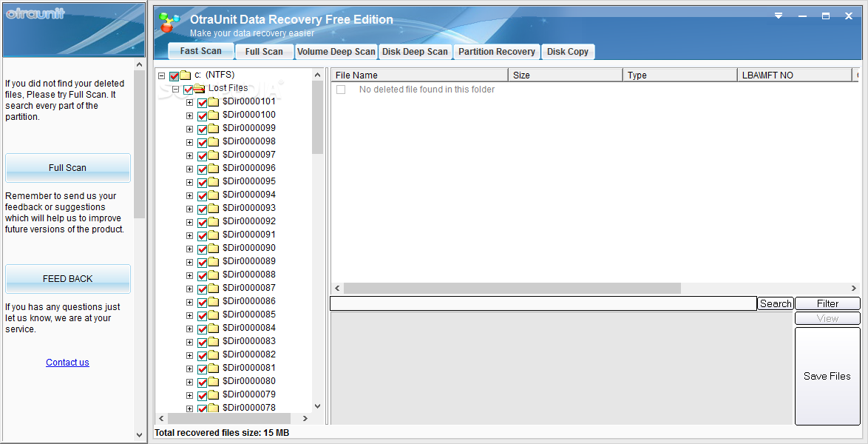
Task: Click the file list horizontal scrollbar thumb
Action: click(x=512, y=289)
